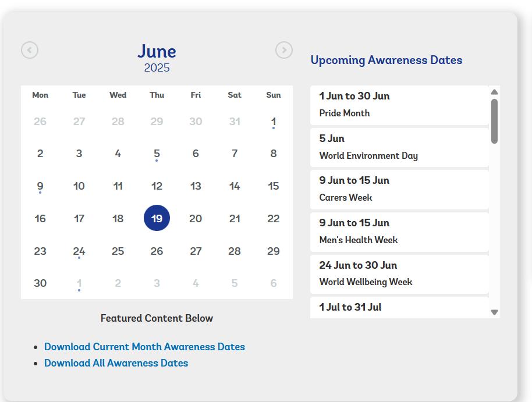Open the 1 Jul to 31 Jul entry
532x402 pixels.
(399, 307)
